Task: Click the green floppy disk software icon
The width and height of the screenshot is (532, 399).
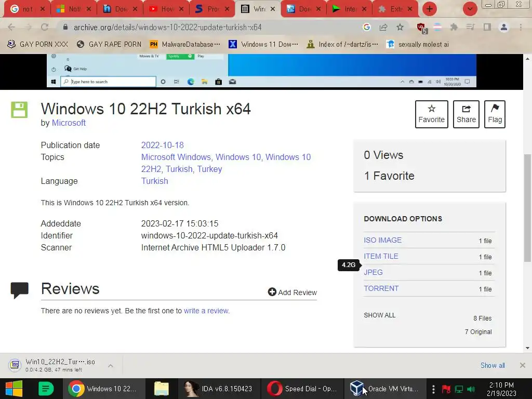Action: pos(19,110)
